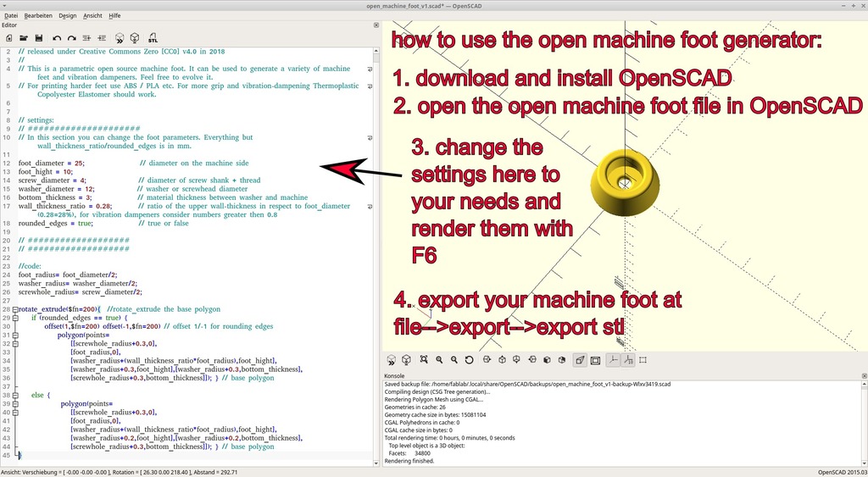The width and height of the screenshot is (868, 477).
Task: Toggle the Show axes button
Action: point(611,360)
